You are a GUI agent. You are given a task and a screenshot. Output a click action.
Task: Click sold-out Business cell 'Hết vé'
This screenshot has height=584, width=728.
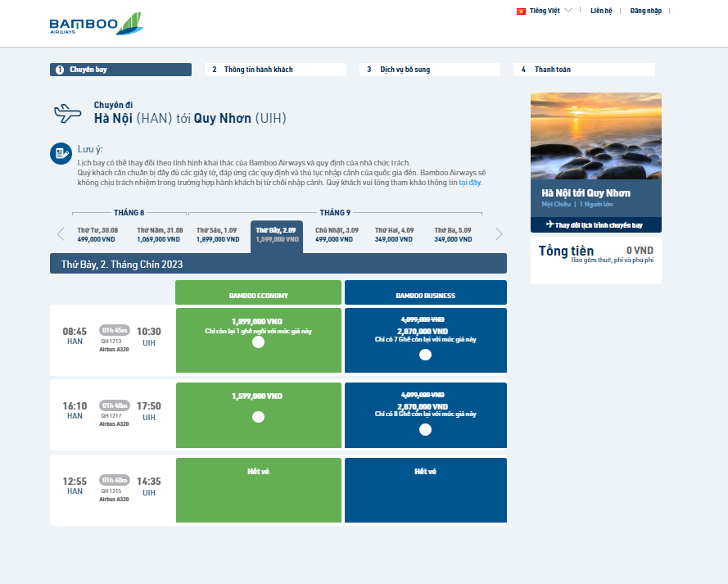click(426, 491)
